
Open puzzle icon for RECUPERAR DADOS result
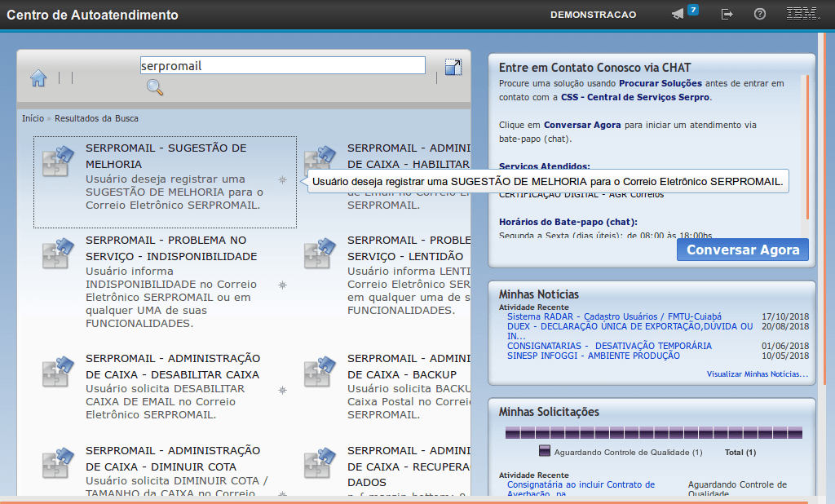tap(320, 463)
